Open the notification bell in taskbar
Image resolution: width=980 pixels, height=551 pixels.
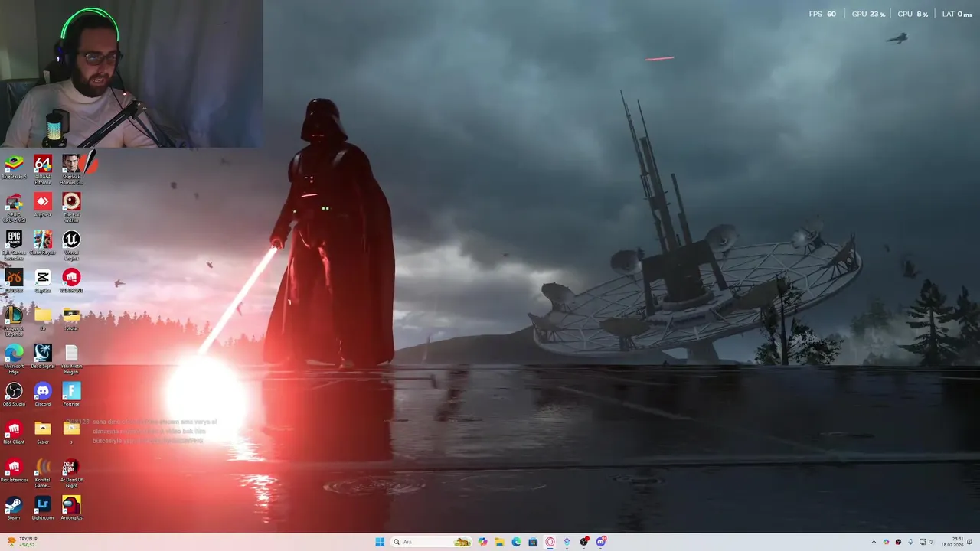(970, 542)
